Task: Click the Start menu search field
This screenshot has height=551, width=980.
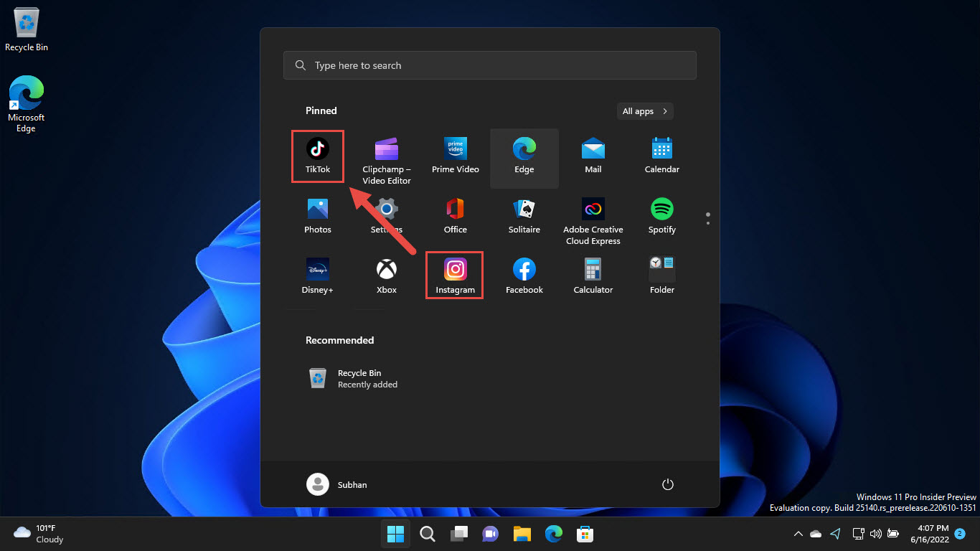Action: 490,65
